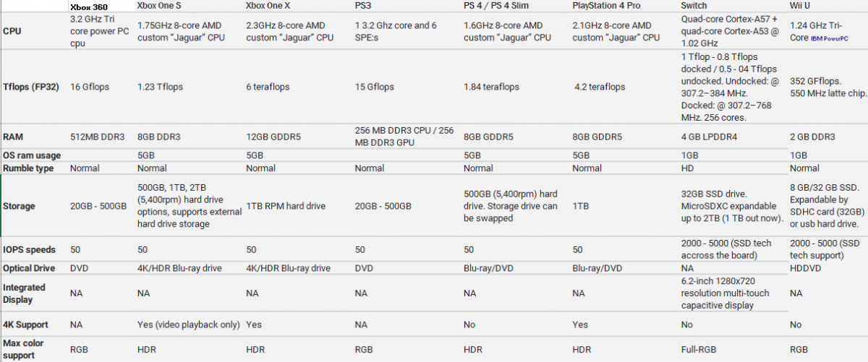Select the Optical Drive row label

(x=29, y=267)
